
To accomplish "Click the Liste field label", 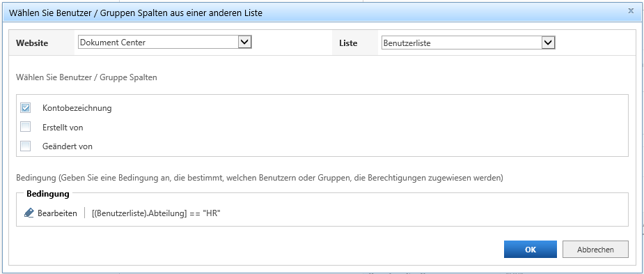I will (x=348, y=43).
